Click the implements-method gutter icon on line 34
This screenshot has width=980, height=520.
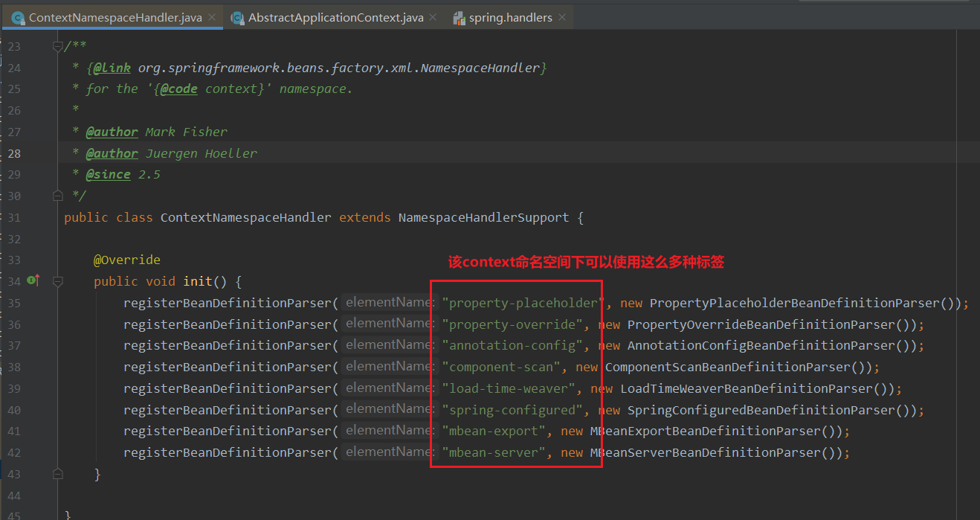pyautogui.click(x=33, y=280)
